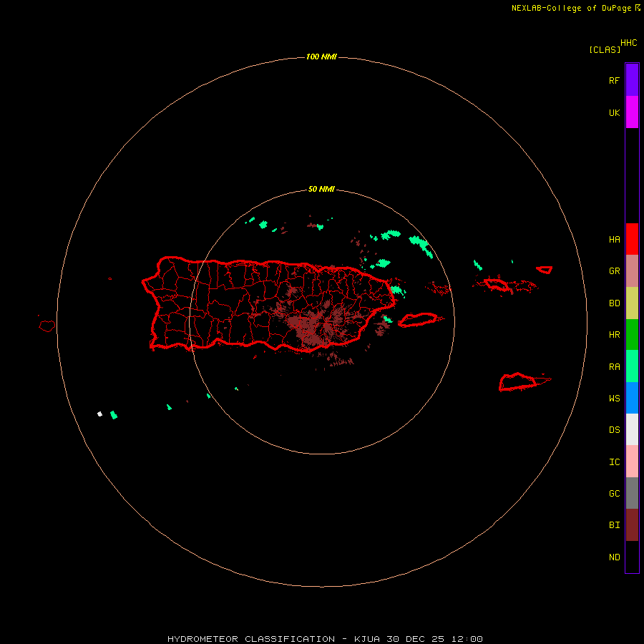Click the GC legend label

(x=614, y=494)
